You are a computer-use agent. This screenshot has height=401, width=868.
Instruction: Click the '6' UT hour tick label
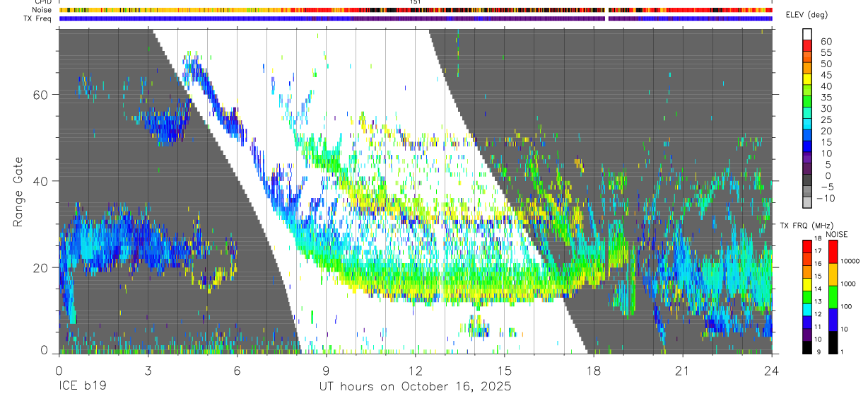coord(237,371)
